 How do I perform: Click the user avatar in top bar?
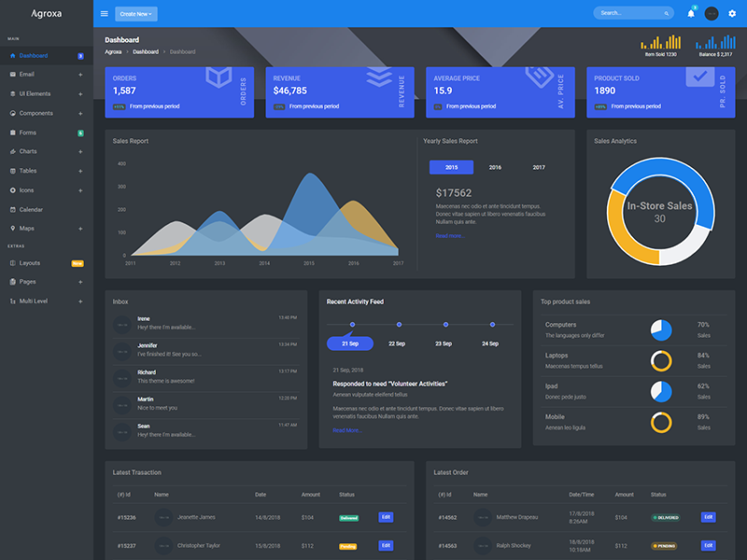[x=712, y=14]
